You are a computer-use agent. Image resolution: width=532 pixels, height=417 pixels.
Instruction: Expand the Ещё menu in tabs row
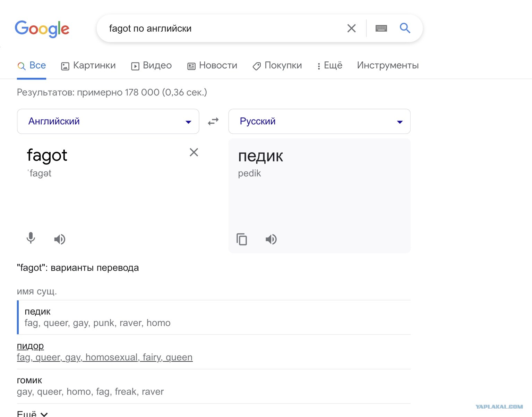pyautogui.click(x=329, y=66)
